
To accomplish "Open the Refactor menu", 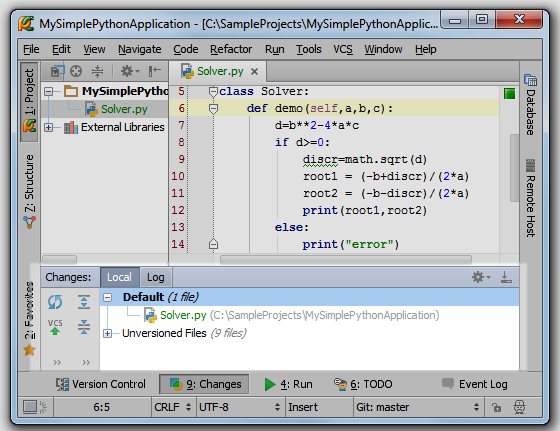I will click(x=231, y=49).
